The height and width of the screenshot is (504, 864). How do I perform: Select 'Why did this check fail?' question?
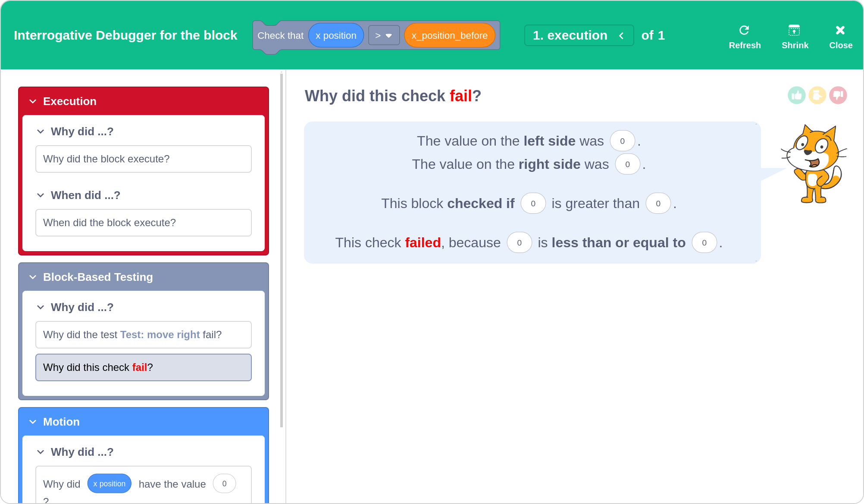pos(143,367)
